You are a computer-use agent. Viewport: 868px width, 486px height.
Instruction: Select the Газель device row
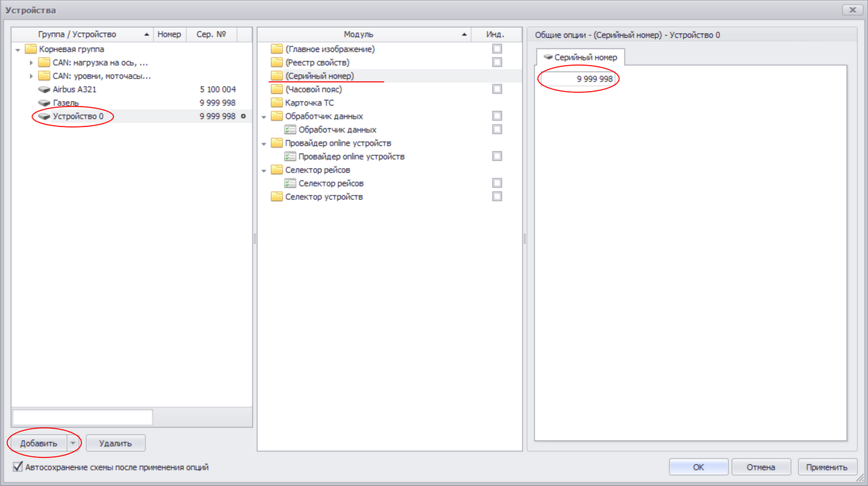tap(132, 103)
